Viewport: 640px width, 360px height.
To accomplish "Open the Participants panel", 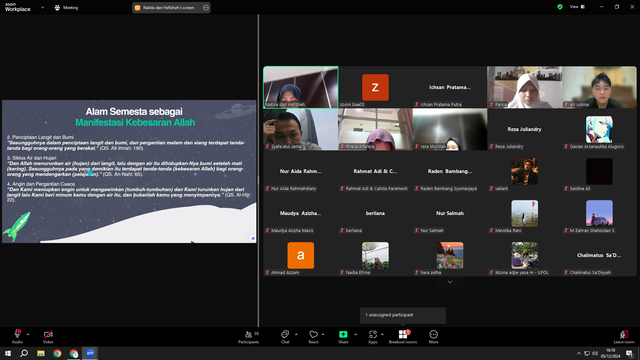I will coord(249,336).
